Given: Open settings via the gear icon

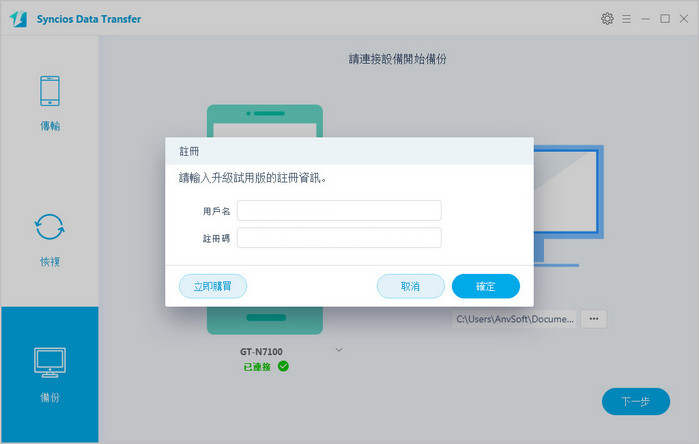Looking at the screenshot, I should [x=607, y=19].
